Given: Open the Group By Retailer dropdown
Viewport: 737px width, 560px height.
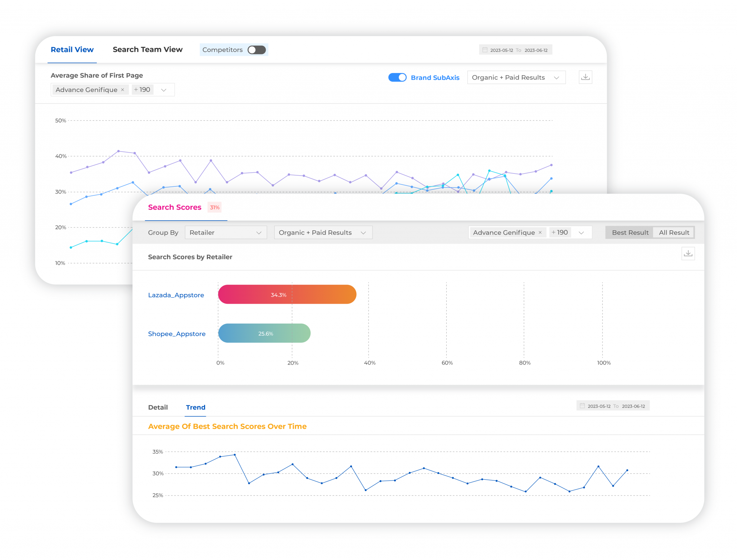Looking at the screenshot, I should 226,232.
